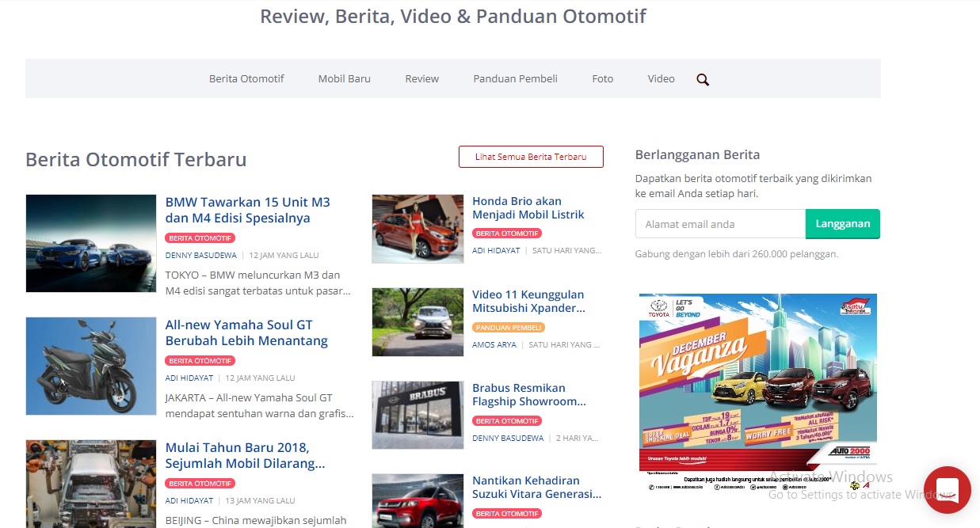Select the Review menu item
Viewport: 980px width, 528px height.
(422, 78)
